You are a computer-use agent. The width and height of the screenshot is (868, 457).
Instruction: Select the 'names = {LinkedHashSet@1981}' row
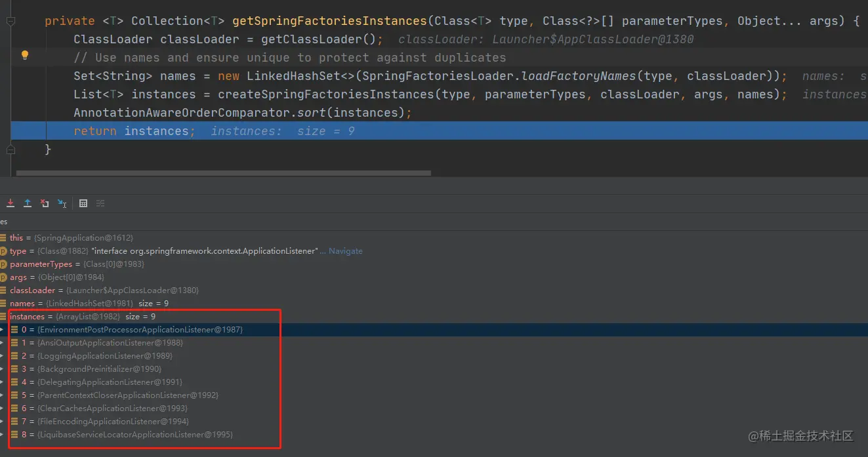[434, 304]
